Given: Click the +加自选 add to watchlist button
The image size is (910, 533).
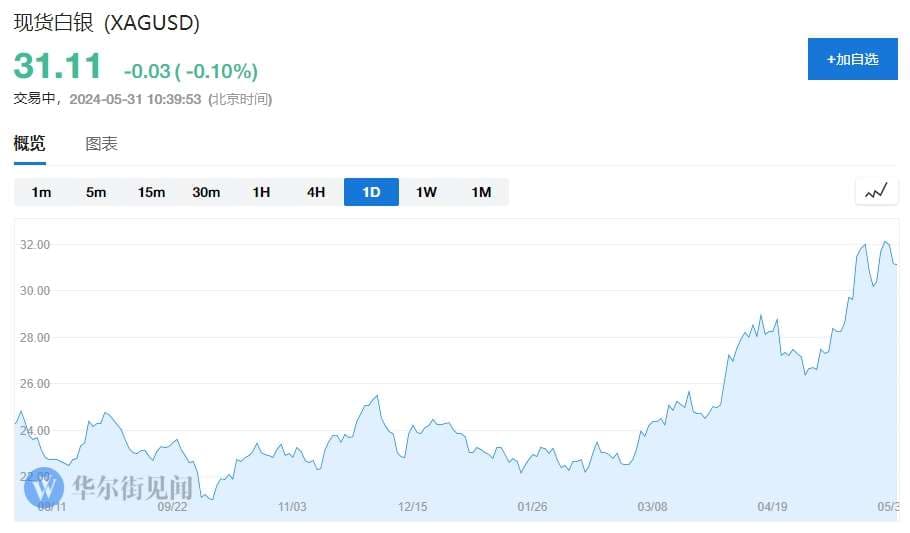Looking at the screenshot, I should click(853, 59).
